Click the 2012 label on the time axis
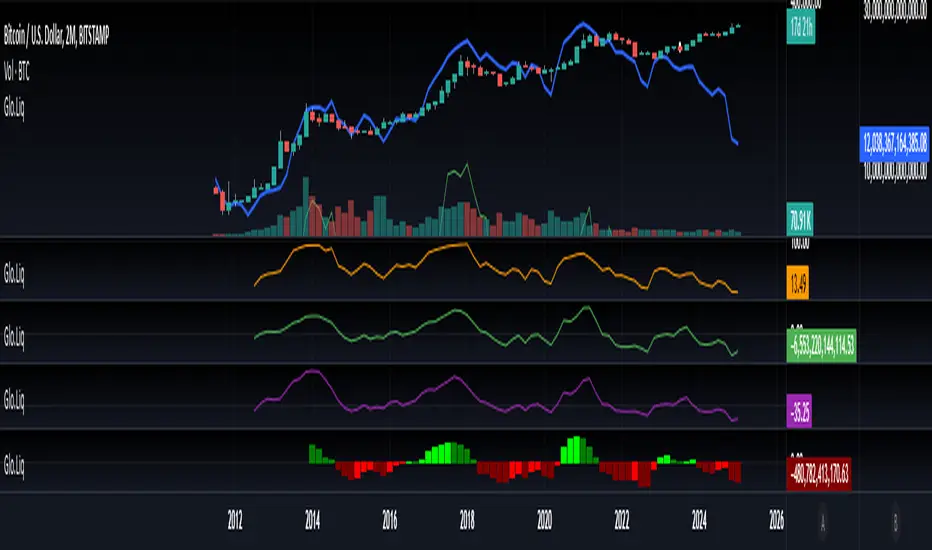The height and width of the screenshot is (550, 932). click(x=235, y=521)
